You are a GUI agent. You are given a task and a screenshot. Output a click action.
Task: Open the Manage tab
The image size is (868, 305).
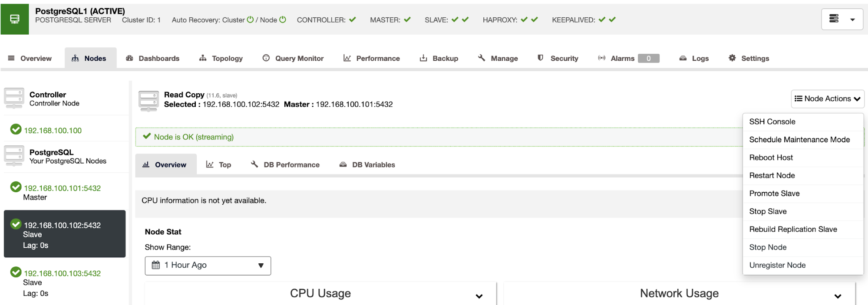[498, 58]
